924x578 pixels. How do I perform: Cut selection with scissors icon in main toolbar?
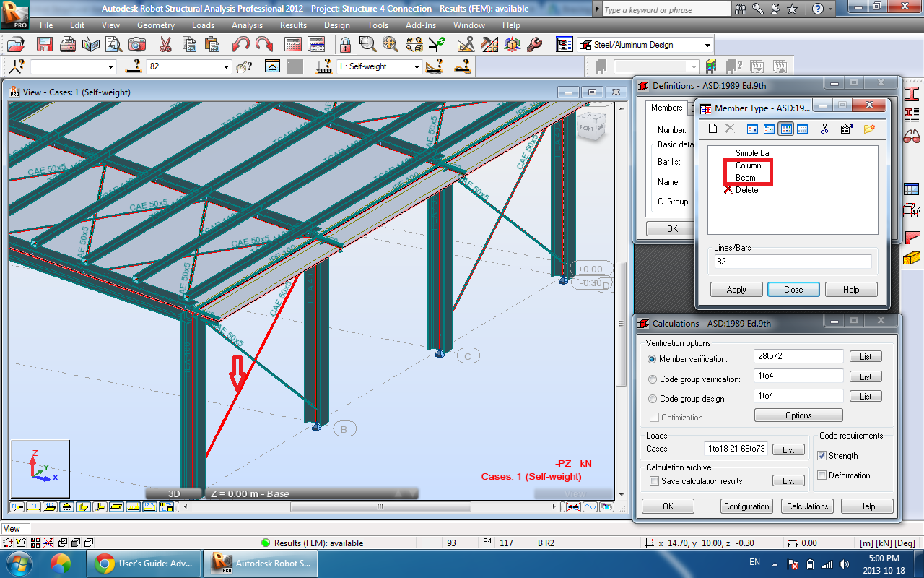(165, 44)
